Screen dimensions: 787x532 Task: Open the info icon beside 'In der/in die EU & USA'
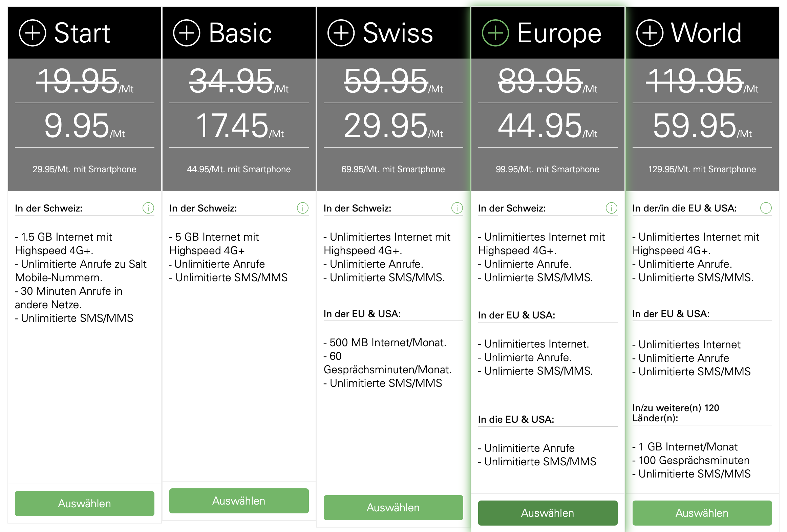click(766, 208)
